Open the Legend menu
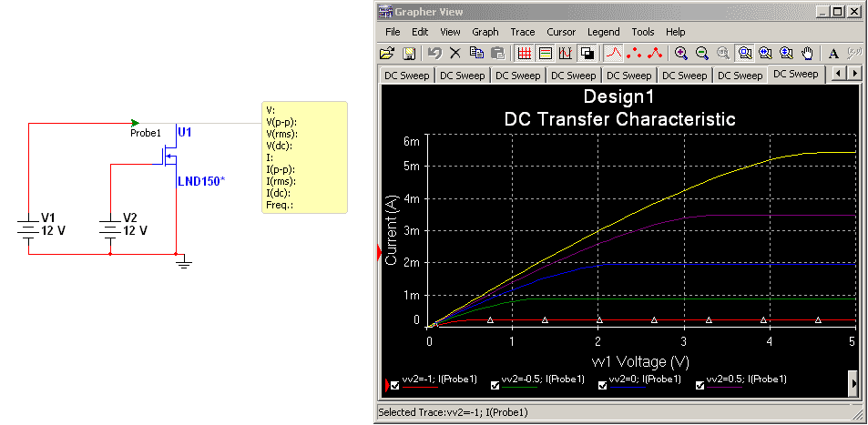 click(x=603, y=32)
